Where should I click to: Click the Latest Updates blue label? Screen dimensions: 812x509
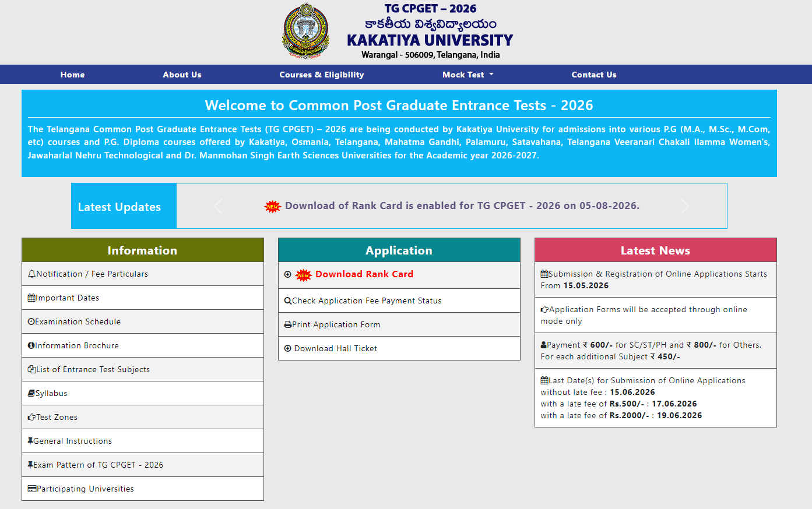(124, 206)
